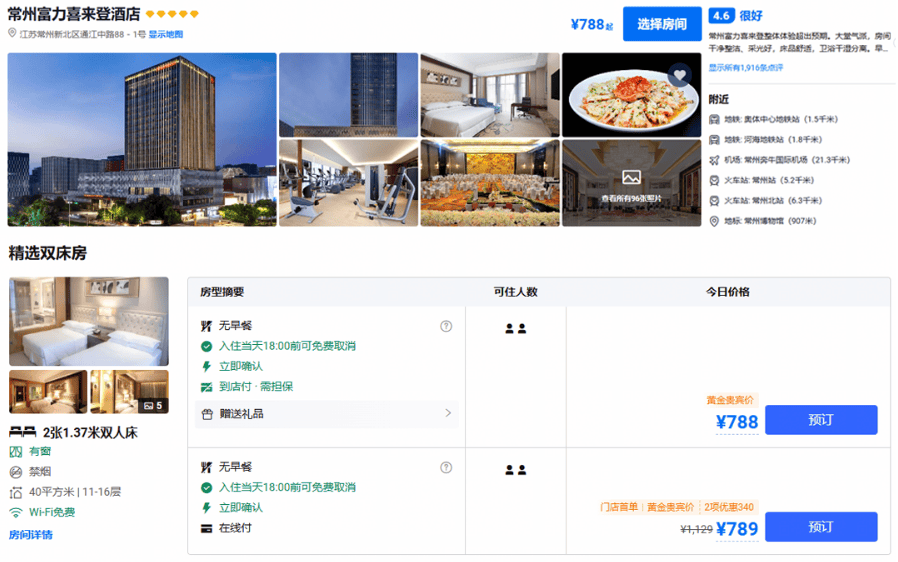Screen dimensions: 898x562
Task: Expand the 赠送礼品 row arrow
Action: (448, 413)
